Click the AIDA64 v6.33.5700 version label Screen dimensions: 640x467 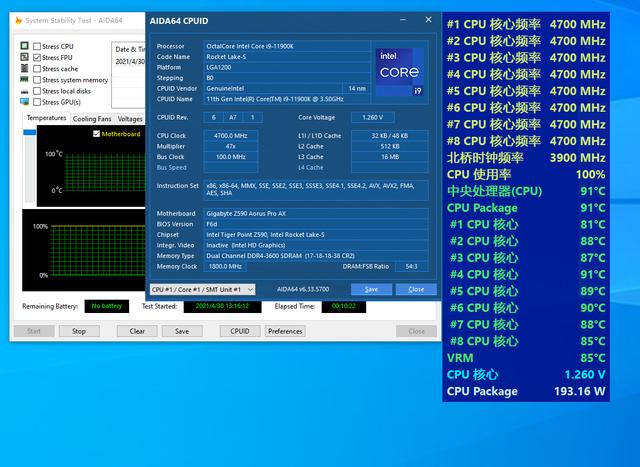pyautogui.click(x=303, y=289)
